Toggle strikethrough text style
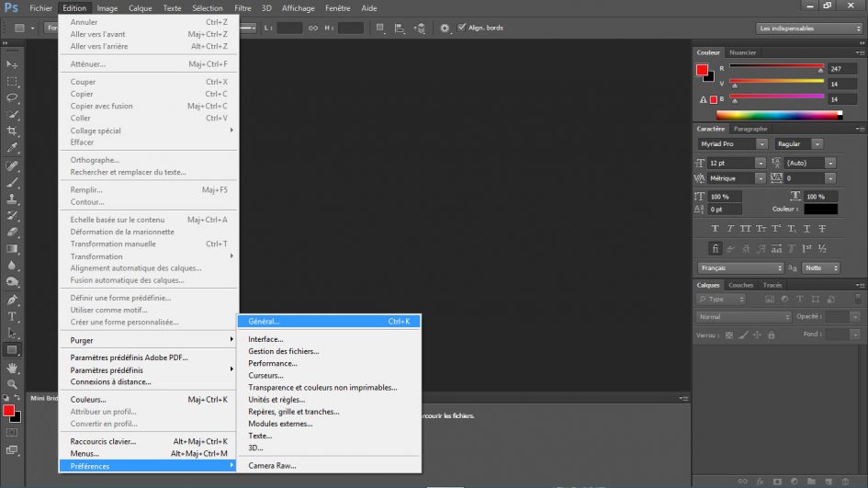The height and width of the screenshot is (488, 868). click(823, 228)
